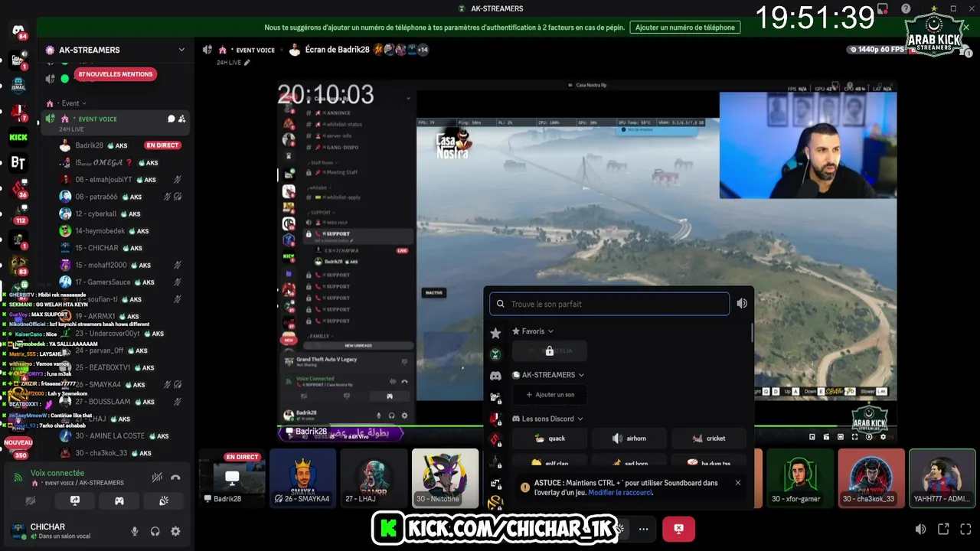The image size is (980, 551).
Task: Start an activity with gamepad icon
Action: click(119, 500)
